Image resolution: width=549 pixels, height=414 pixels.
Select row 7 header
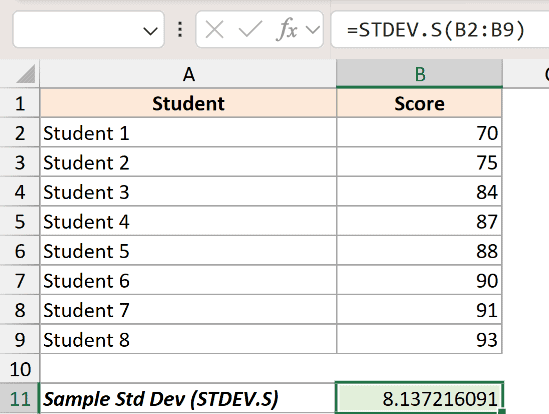tap(20, 281)
